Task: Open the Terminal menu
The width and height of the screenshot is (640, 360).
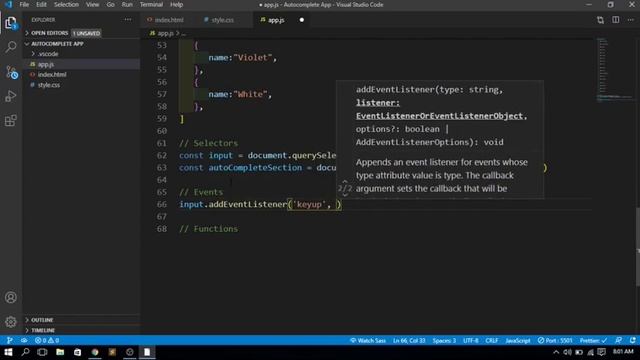Action: (x=151, y=4)
